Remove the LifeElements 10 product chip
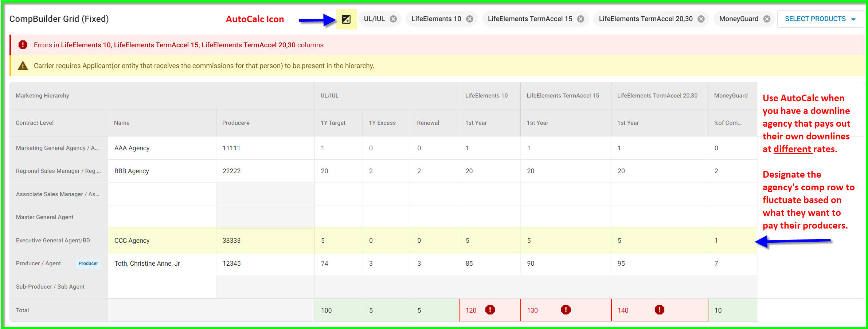Viewport: 868px width, 329px height. pos(470,19)
